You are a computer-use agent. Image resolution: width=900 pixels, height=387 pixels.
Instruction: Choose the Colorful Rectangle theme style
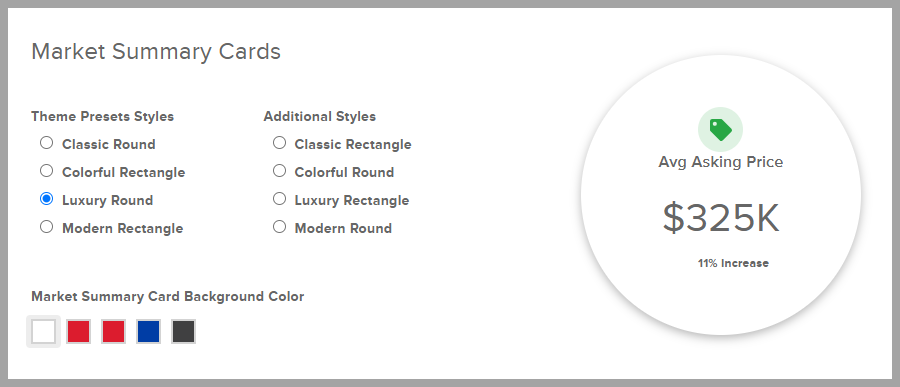click(46, 171)
